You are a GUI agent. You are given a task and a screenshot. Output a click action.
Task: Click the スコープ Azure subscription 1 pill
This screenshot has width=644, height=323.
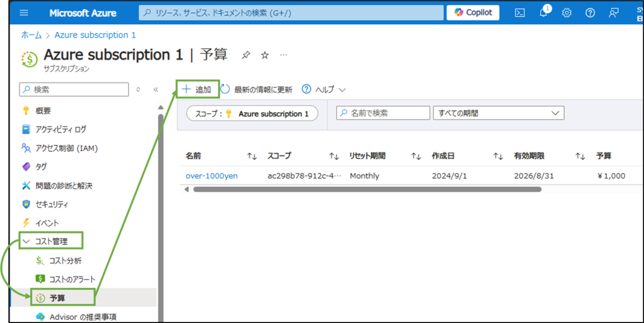[x=252, y=114]
